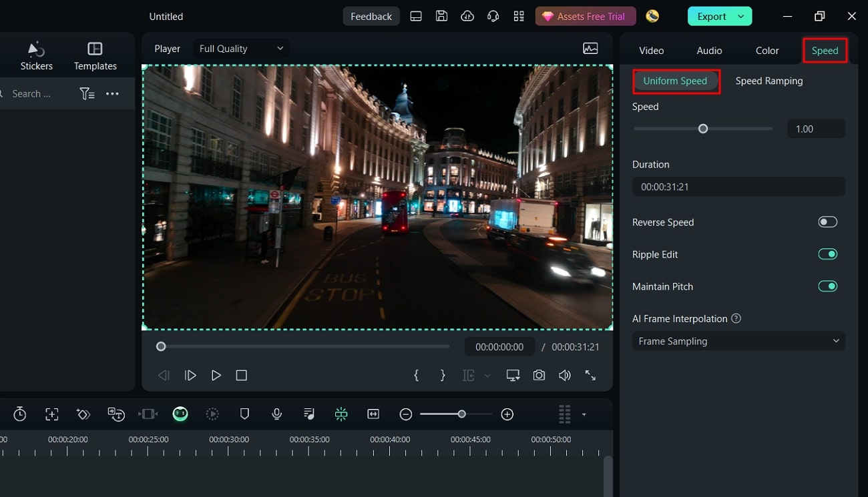
Task: Record a voiceover with the microphone icon
Action: (276, 414)
